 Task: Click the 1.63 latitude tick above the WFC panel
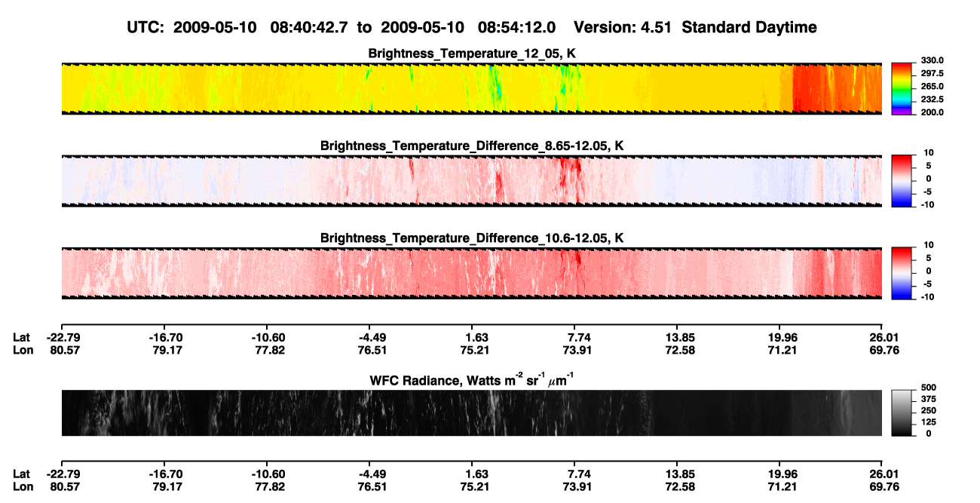[473, 338]
